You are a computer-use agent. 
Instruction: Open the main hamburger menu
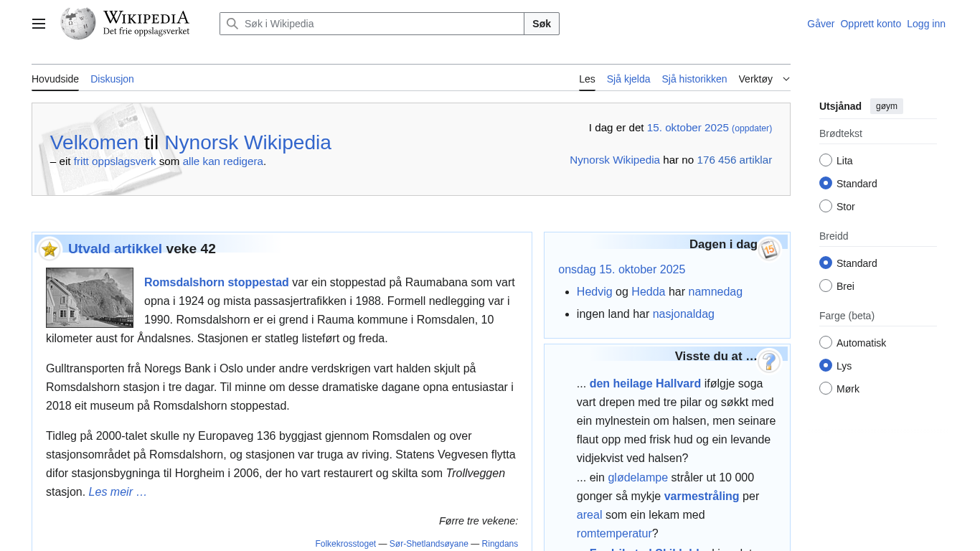click(x=39, y=24)
